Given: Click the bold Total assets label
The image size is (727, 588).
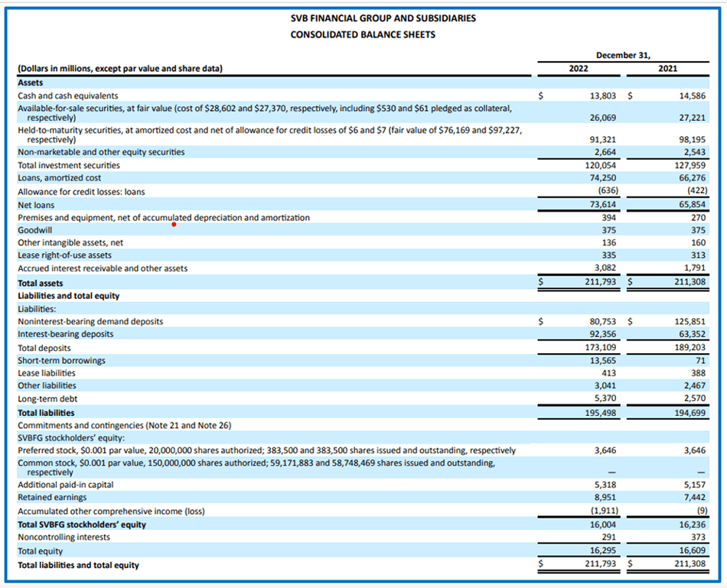Looking at the screenshot, I should 41,283.
